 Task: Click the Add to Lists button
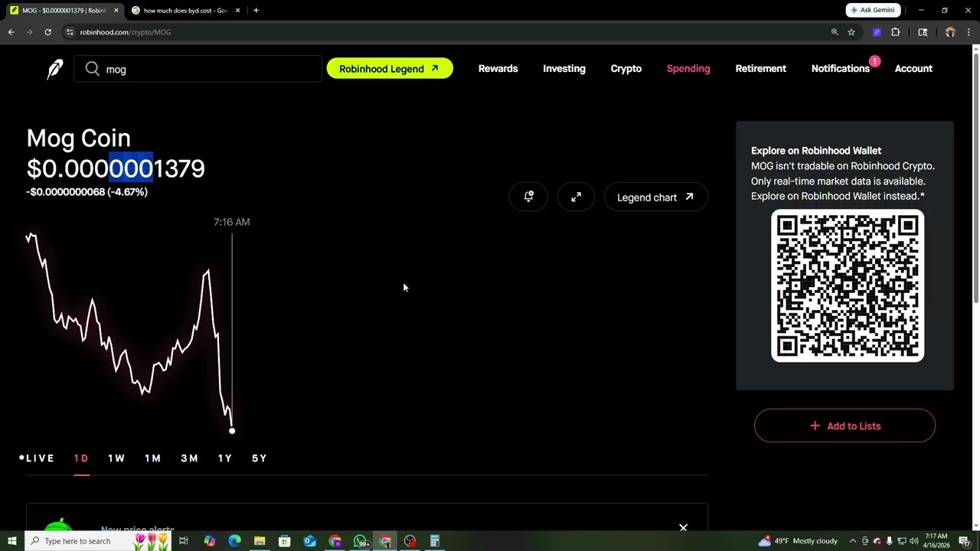(x=844, y=425)
